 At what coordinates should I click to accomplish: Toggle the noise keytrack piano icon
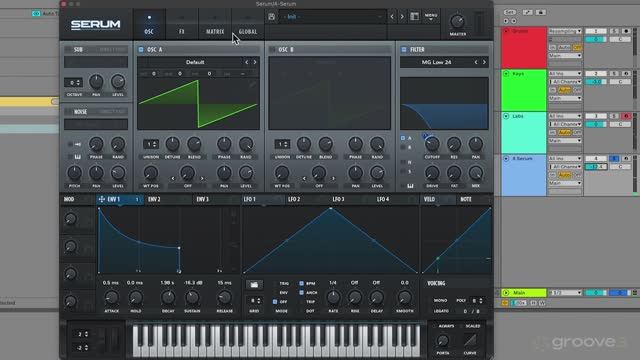77,157
